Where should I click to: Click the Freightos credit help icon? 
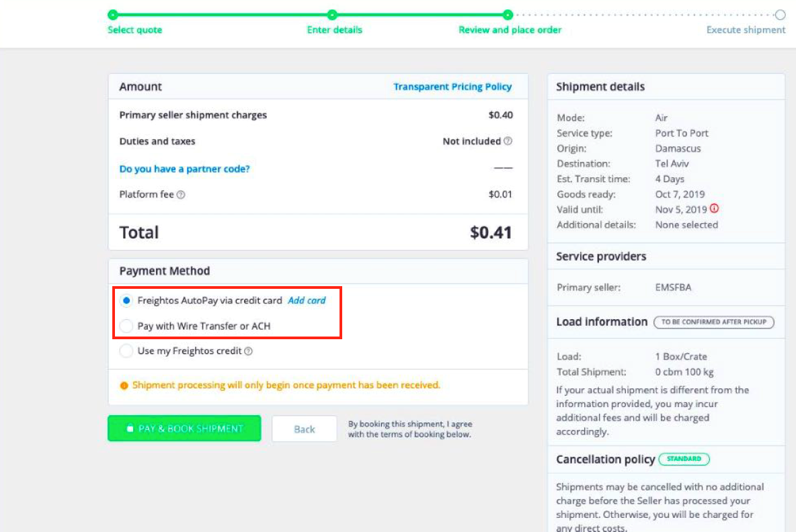pyautogui.click(x=248, y=351)
